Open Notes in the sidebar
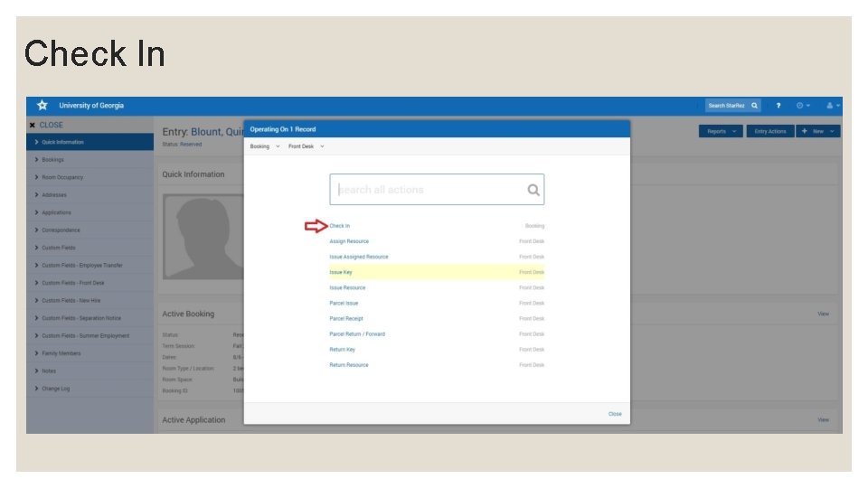 [x=90, y=371]
